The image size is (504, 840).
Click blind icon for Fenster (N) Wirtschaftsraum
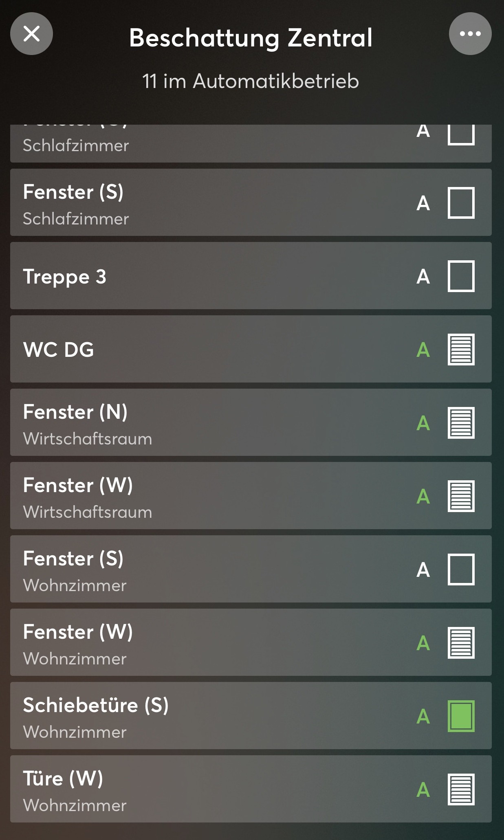[x=461, y=423]
